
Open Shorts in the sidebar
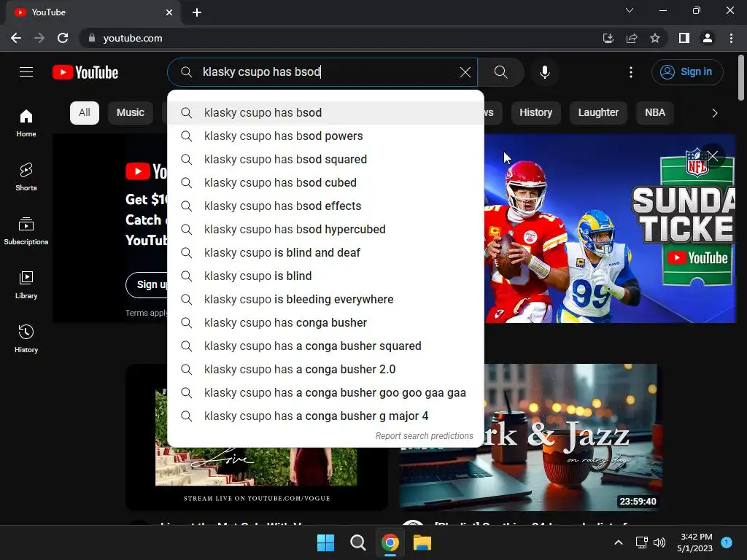coord(26,176)
